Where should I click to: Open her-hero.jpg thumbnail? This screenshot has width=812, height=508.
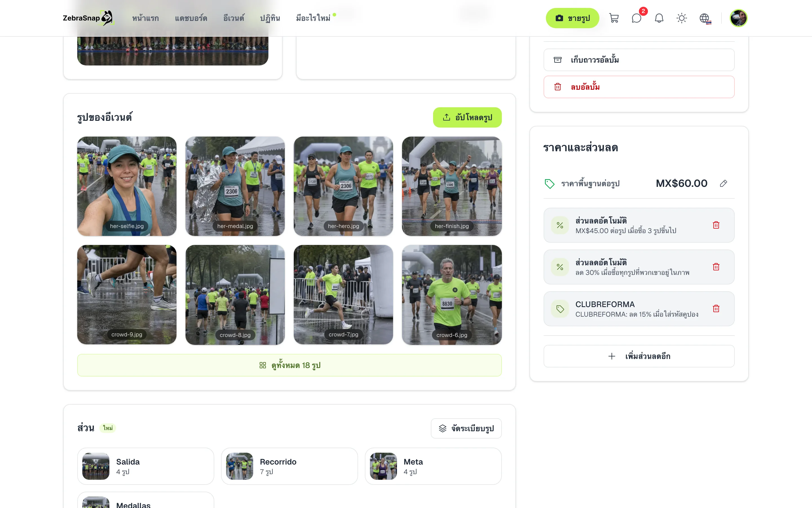[x=343, y=186]
